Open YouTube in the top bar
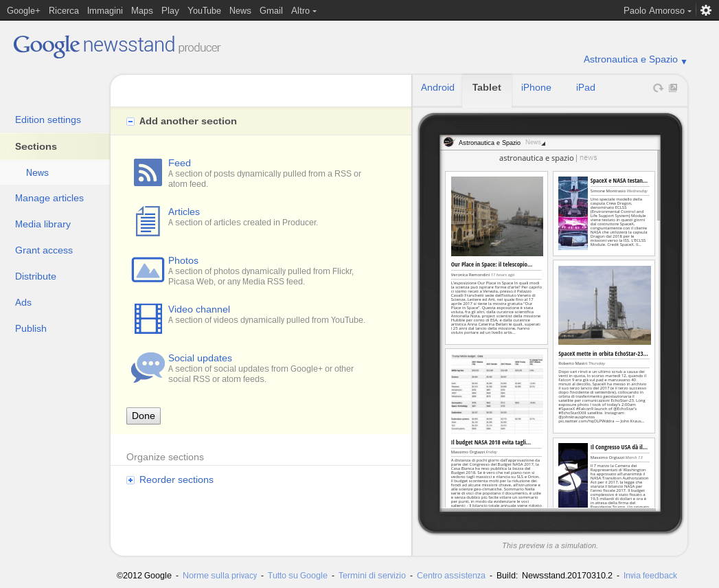The width and height of the screenshot is (719, 588). coord(204,10)
